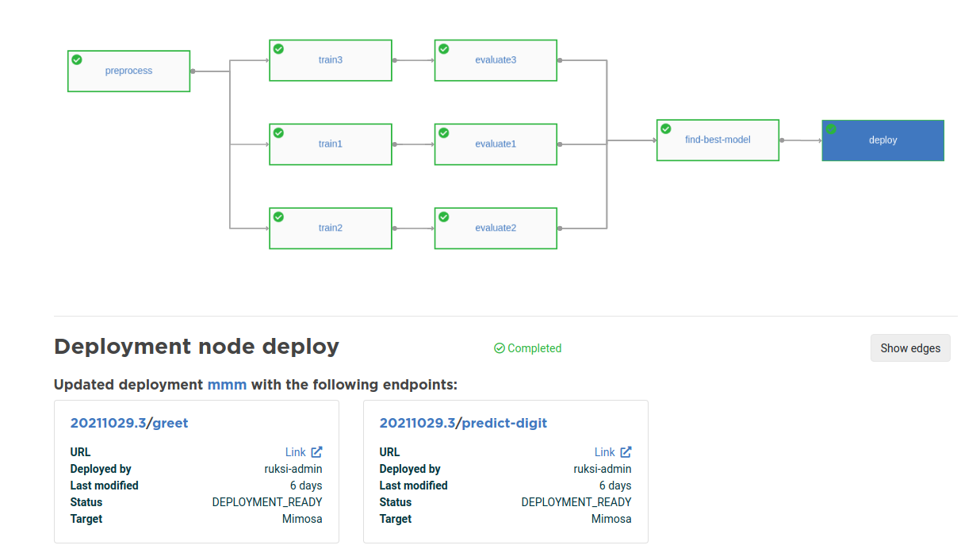Click the green check icon on train2 node
Screen dimensions: 980x549
click(278, 217)
